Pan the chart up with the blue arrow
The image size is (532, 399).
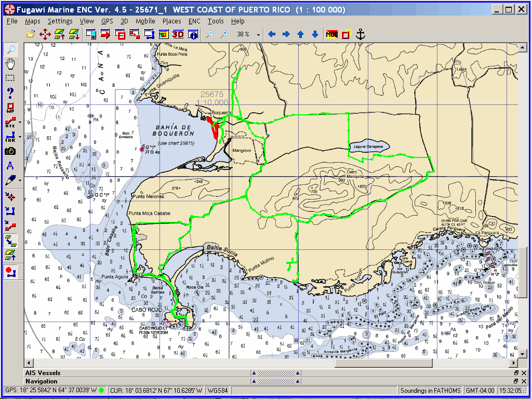pos(301,34)
